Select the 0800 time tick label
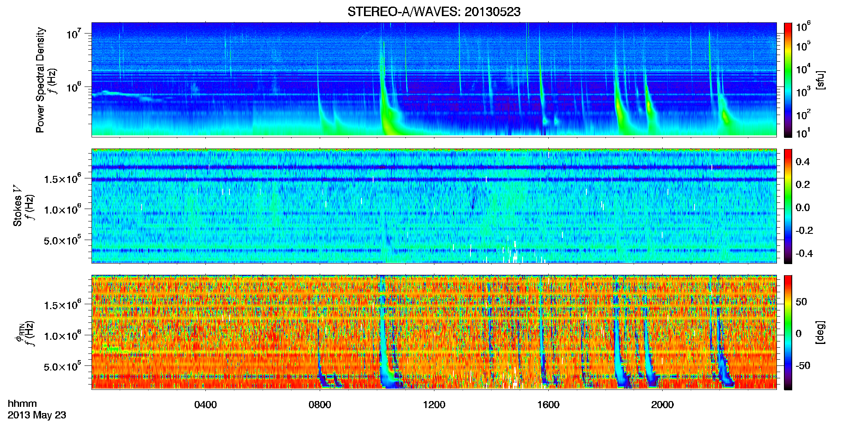 coord(320,405)
